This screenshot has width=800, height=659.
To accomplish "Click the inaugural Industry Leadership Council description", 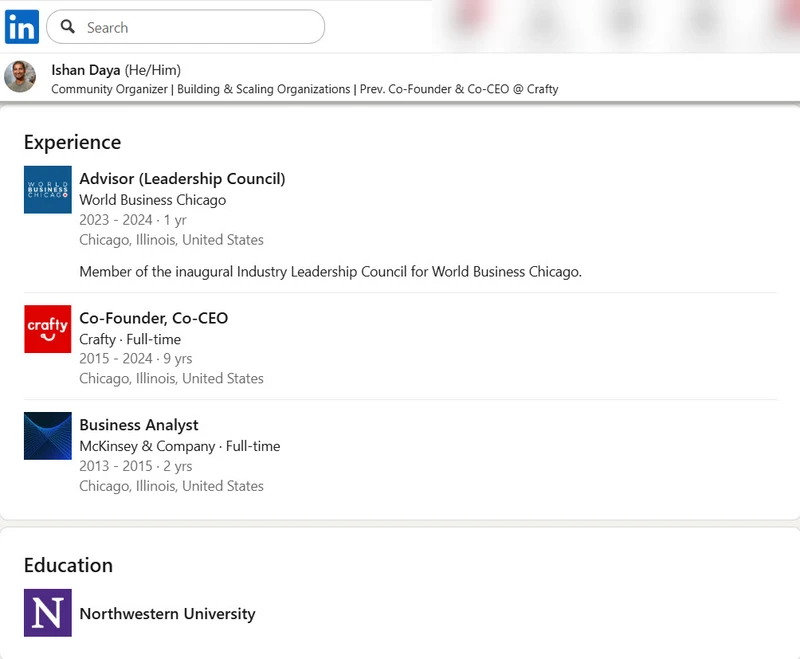I will (x=330, y=271).
